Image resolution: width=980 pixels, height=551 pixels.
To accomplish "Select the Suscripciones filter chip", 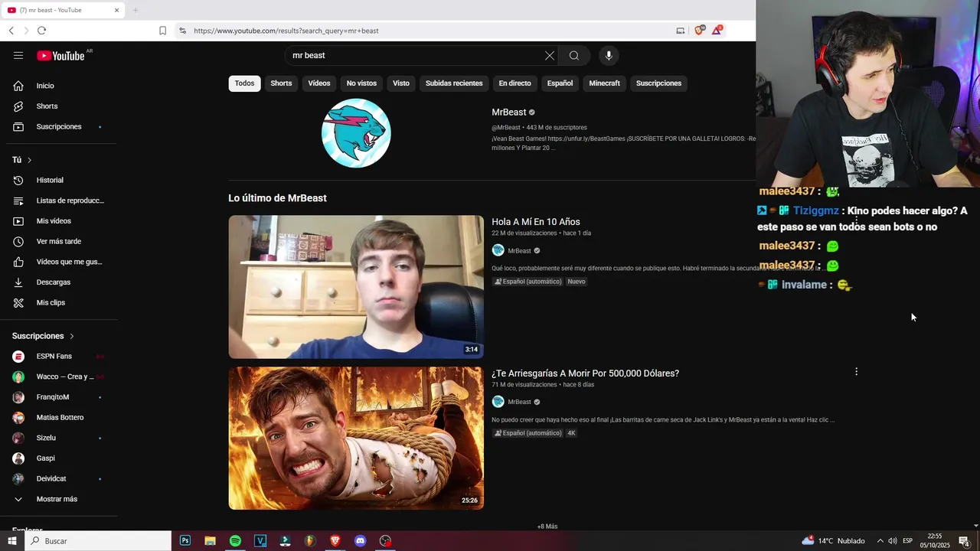I will 658,83.
